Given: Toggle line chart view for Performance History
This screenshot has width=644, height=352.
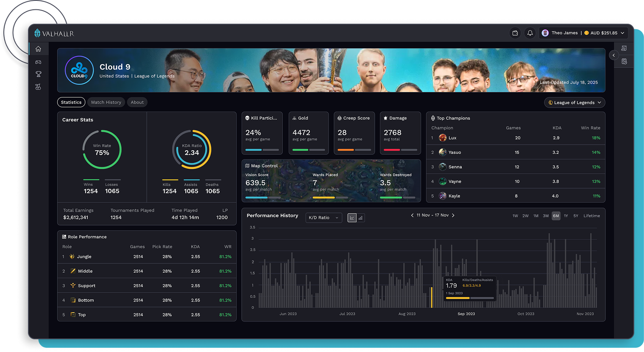Looking at the screenshot, I should coord(352,218).
